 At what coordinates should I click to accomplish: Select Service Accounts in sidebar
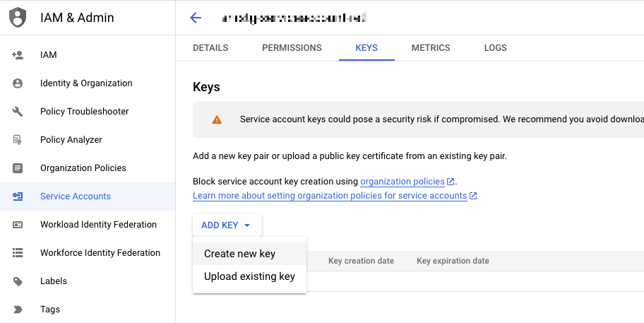click(x=88, y=196)
